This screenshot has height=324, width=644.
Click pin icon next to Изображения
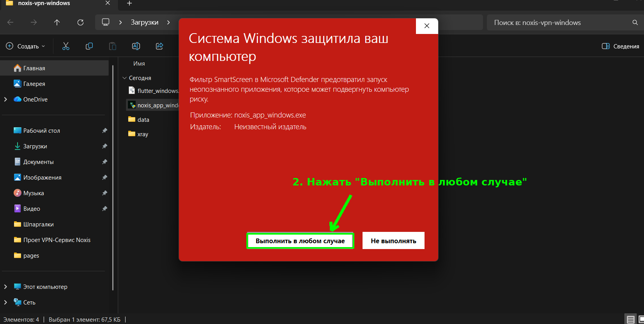(104, 177)
